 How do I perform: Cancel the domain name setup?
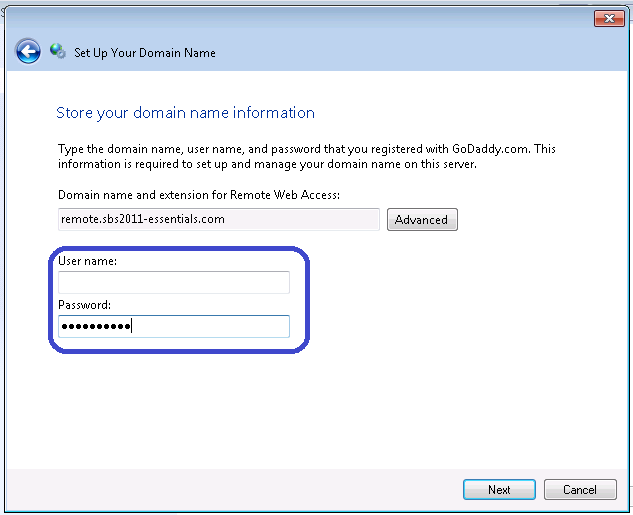click(580, 489)
